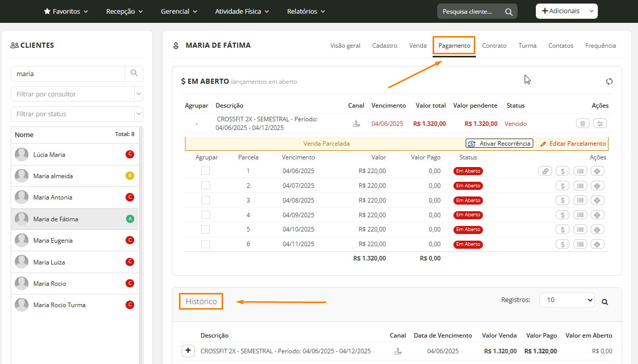Screen dimensions: 638x364
Task: Generate boleto barcode for parcela 3
Action: [580, 201]
